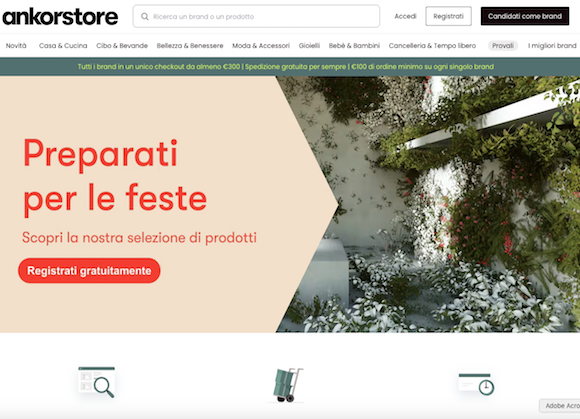Open Cancelleria & Tempo libero category
Viewport: 580px width, 419px height.
[x=432, y=45]
